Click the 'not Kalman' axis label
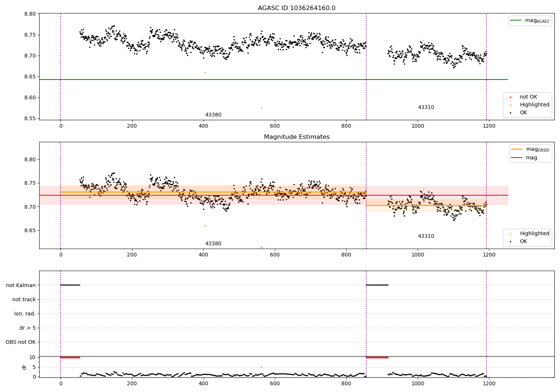560x392 pixels. point(21,285)
